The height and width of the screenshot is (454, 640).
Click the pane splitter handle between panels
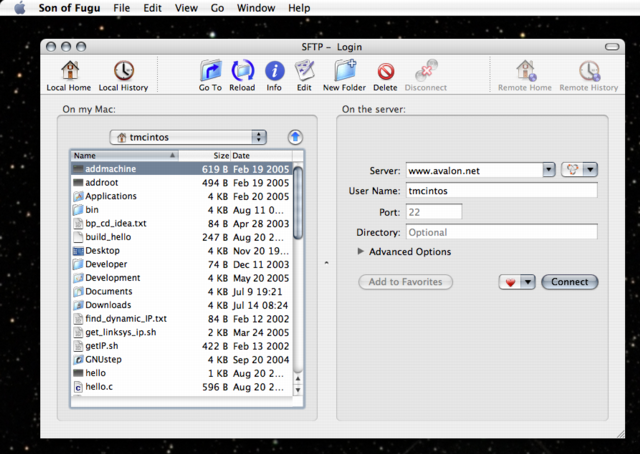327,263
